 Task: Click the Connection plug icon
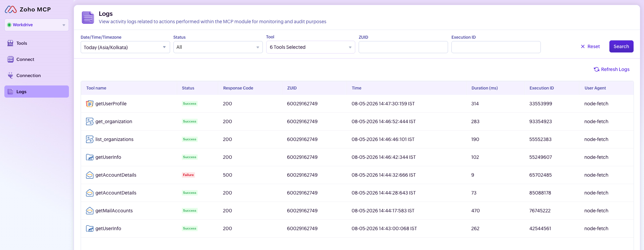click(x=10, y=75)
